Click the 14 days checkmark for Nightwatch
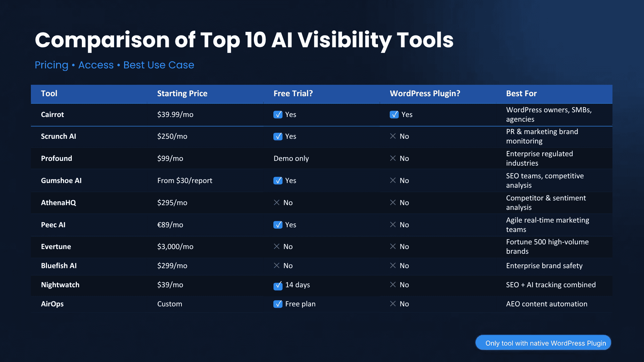The width and height of the screenshot is (644, 362). point(278,286)
